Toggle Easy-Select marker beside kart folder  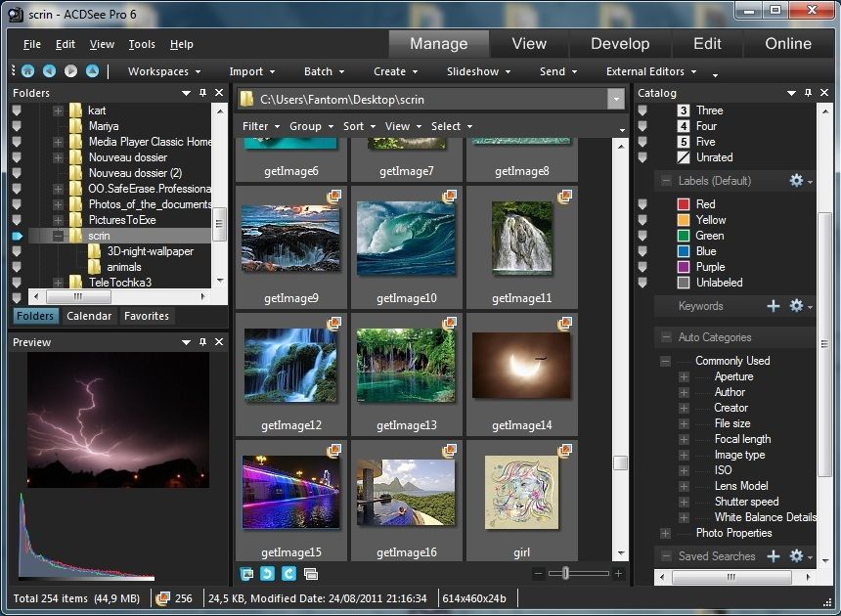coord(17,110)
